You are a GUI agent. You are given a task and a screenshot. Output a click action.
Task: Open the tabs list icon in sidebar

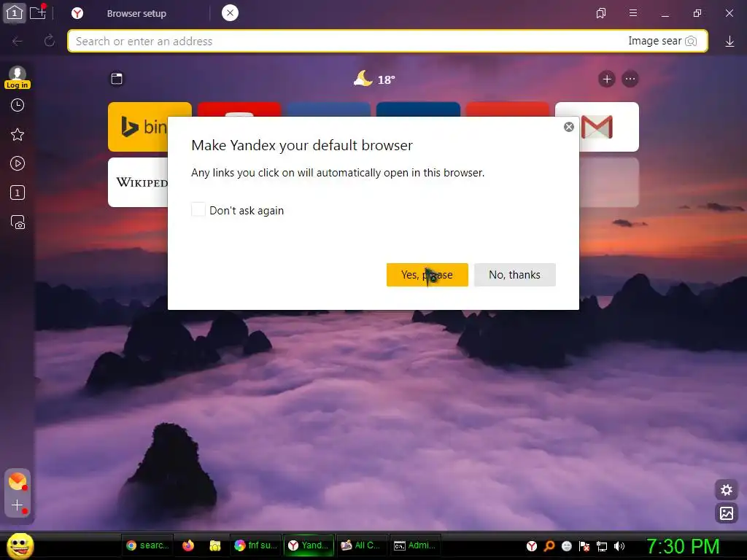click(x=18, y=192)
